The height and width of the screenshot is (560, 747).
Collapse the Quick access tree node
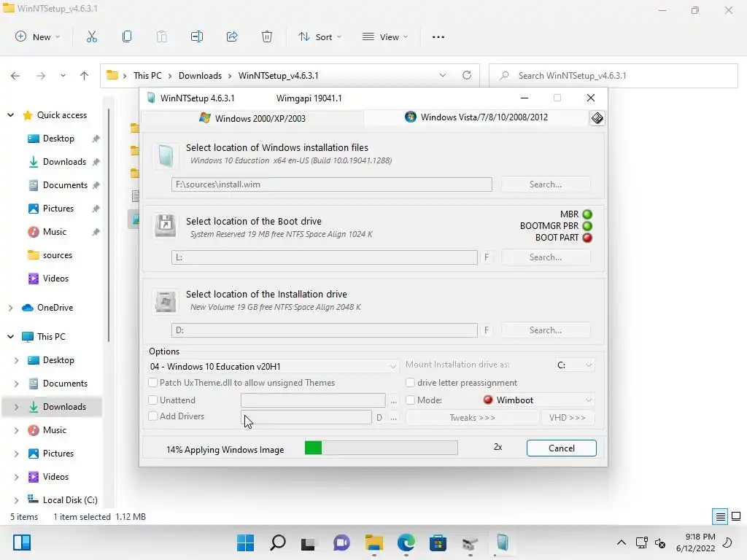coord(10,114)
